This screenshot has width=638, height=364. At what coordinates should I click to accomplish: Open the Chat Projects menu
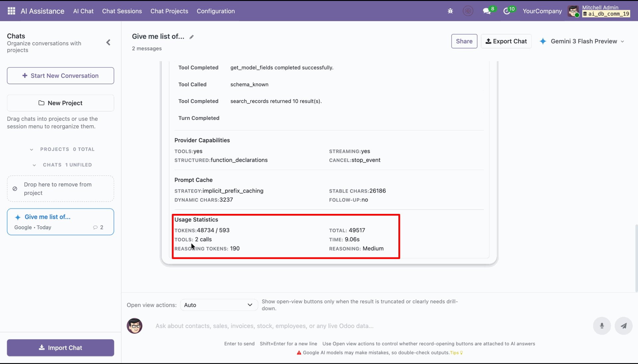(169, 11)
